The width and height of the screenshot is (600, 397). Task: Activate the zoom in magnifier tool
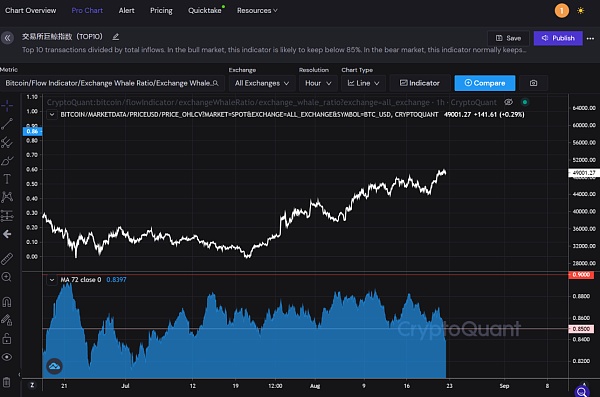coord(7,277)
